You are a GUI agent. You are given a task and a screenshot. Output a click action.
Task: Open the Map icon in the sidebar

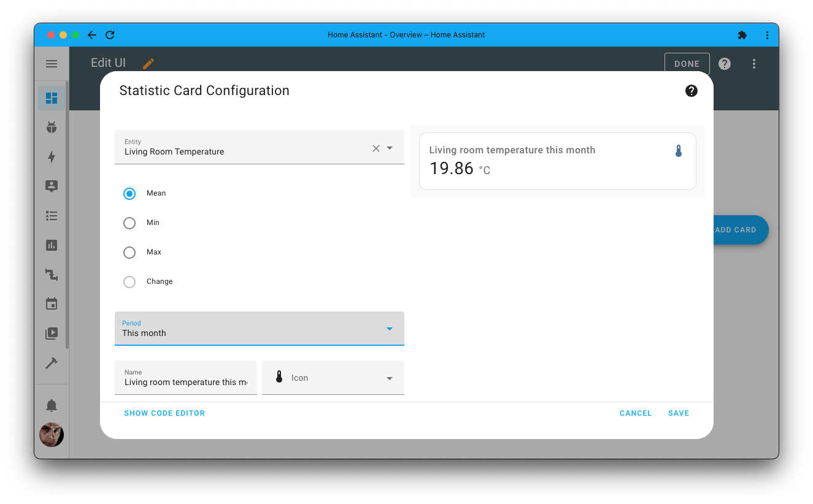(x=52, y=186)
